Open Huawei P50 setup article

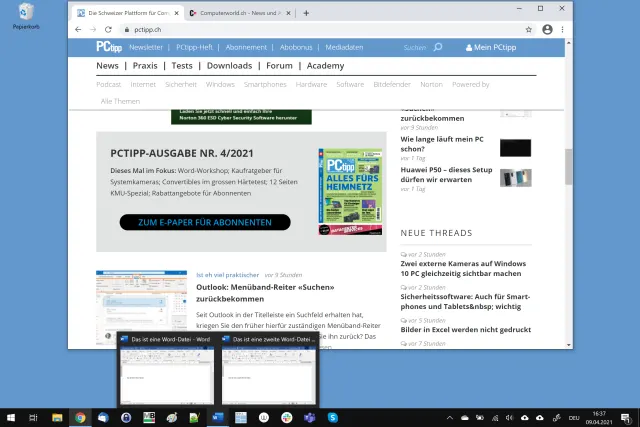[x=446, y=174]
